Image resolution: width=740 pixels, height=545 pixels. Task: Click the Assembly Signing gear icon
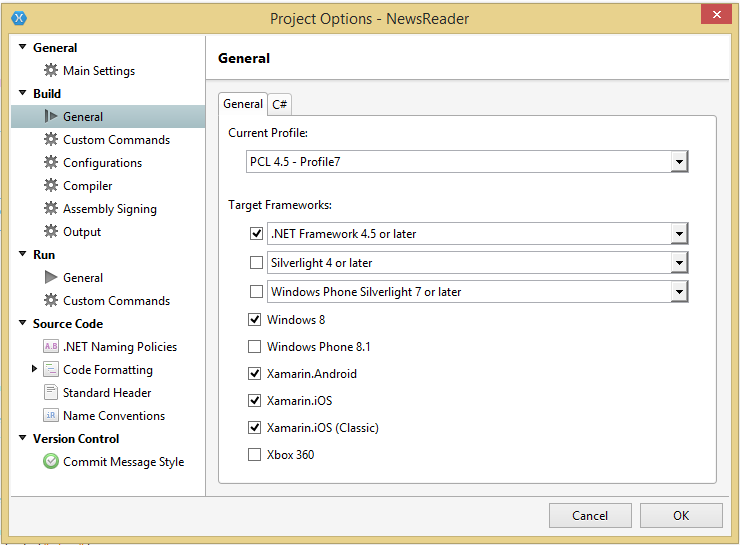click(x=51, y=209)
